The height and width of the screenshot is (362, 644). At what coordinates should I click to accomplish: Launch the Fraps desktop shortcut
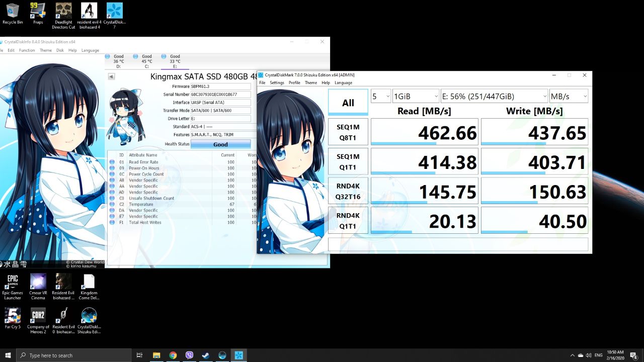tap(38, 14)
